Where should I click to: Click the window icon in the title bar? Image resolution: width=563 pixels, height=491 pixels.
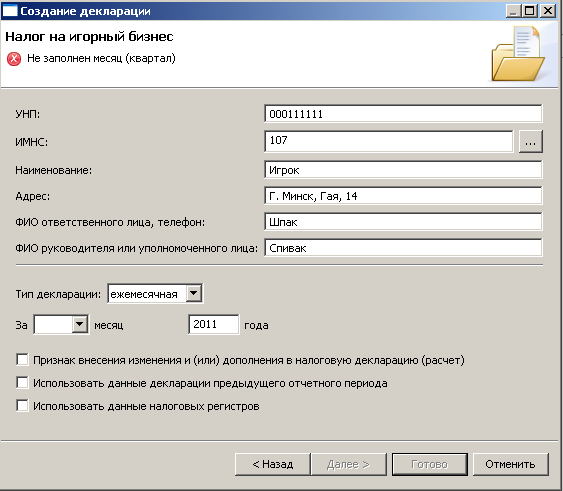point(10,11)
